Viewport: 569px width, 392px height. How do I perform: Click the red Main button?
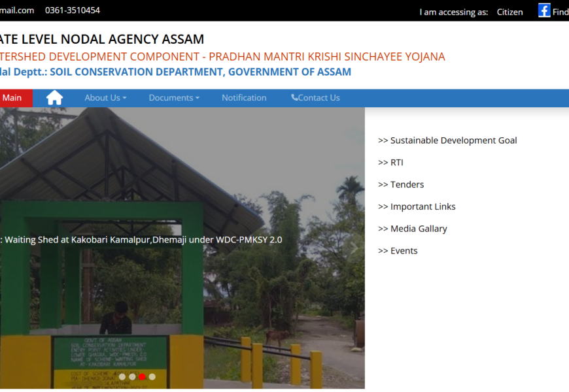point(13,98)
